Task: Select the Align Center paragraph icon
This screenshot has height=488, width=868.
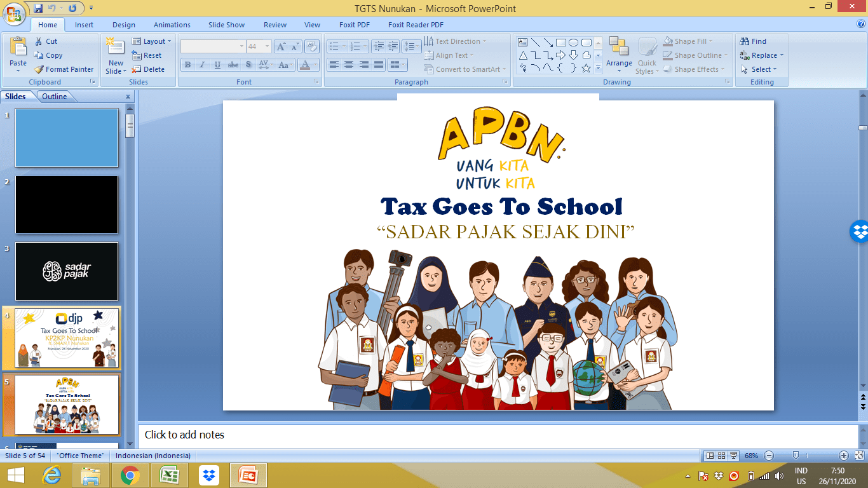Action: click(x=349, y=65)
